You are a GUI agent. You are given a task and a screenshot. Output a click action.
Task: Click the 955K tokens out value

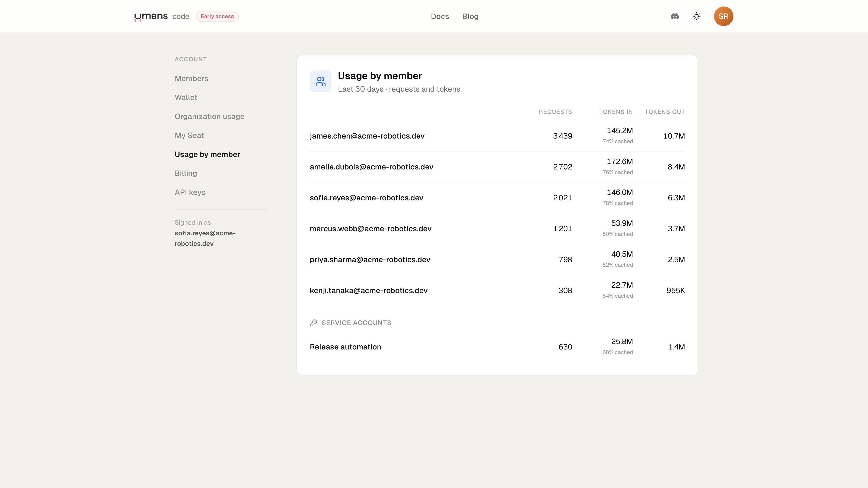675,290
